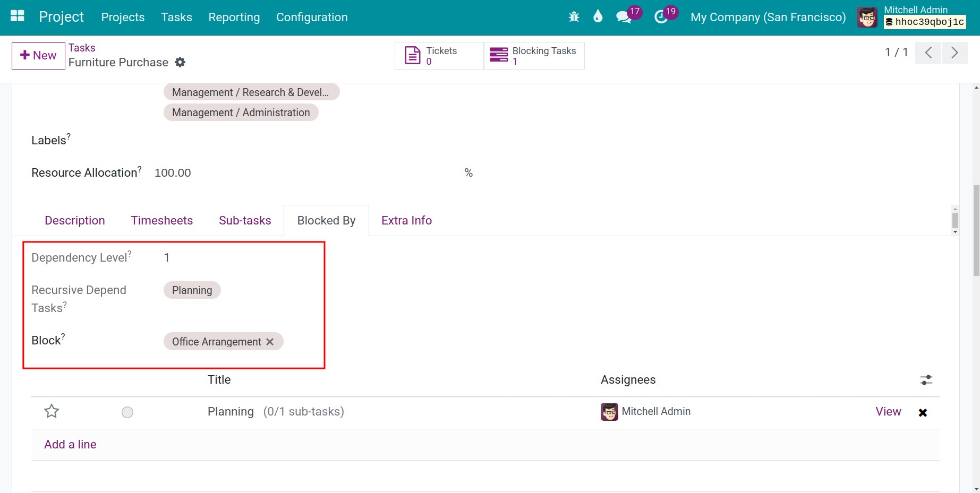Go to previous record arrow
Viewport: 980px width, 493px height.
pos(928,53)
